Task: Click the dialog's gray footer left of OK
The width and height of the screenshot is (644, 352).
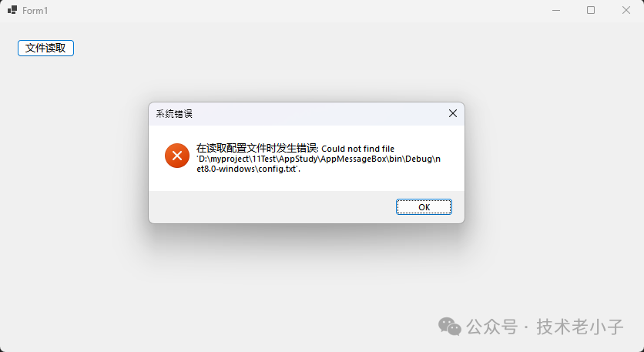Action: 271,207
